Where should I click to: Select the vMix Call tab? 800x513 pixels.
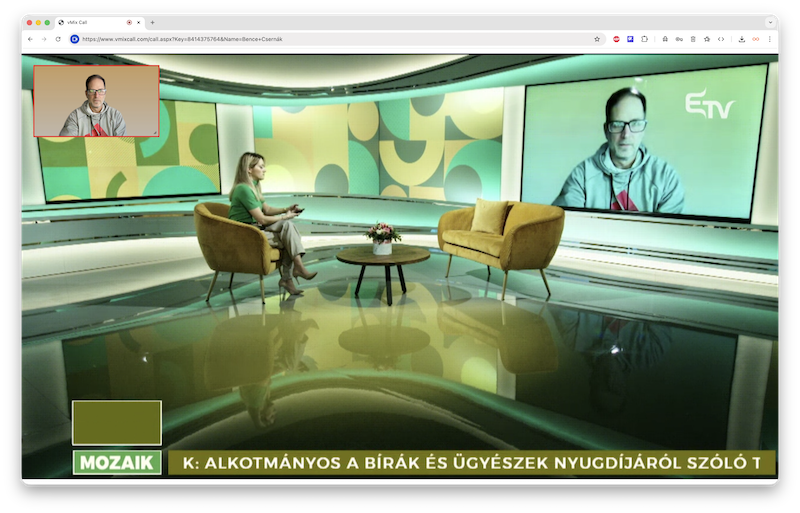pyautogui.click(x=99, y=22)
